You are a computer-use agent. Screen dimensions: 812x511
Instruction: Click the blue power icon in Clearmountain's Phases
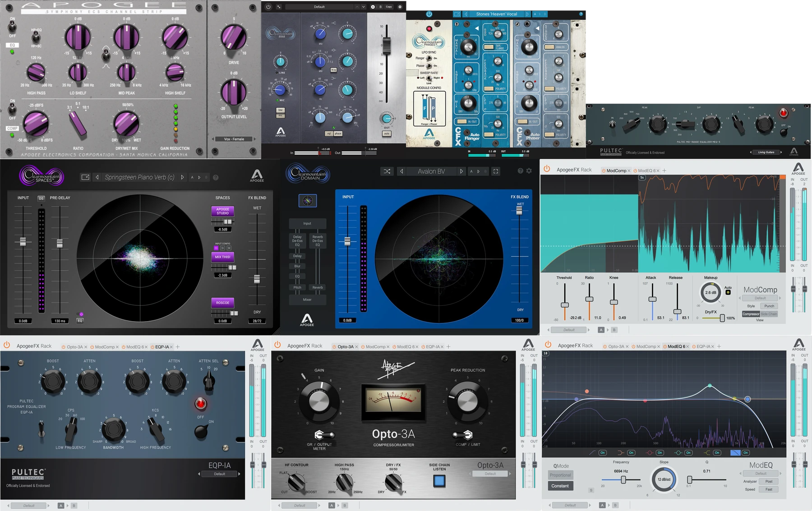click(x=429, y=14)
